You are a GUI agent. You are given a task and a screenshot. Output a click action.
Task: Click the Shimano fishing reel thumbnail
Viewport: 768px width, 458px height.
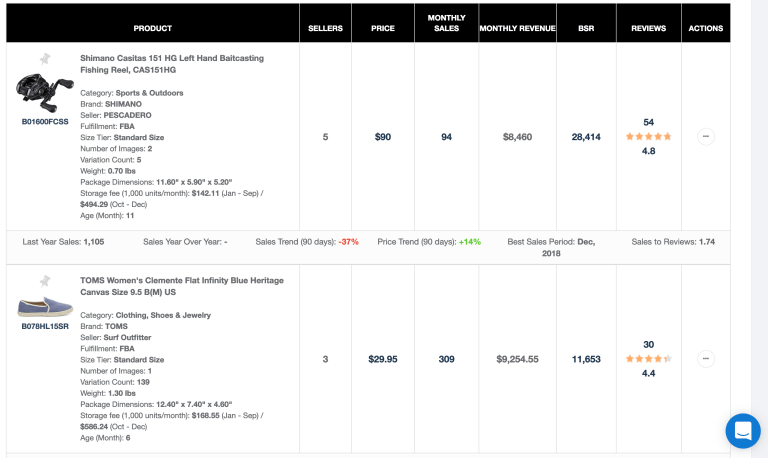coord(44,92)
